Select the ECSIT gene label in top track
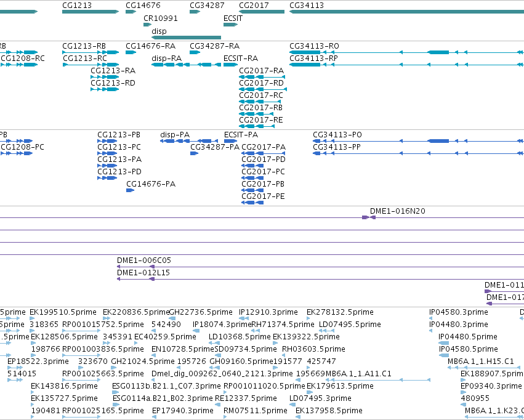 (x=233, y=18)
